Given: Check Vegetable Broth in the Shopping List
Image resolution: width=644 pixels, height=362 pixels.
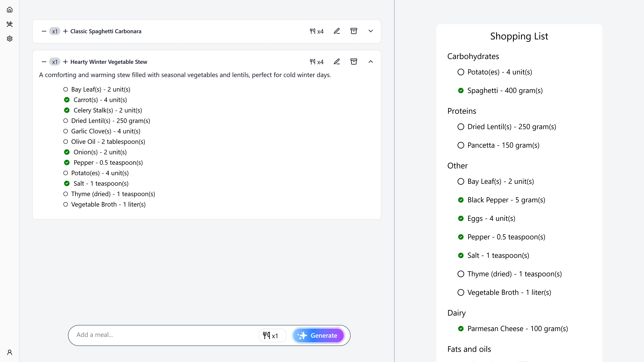Looking at the screenshot, I should click(x=460, y=292).
